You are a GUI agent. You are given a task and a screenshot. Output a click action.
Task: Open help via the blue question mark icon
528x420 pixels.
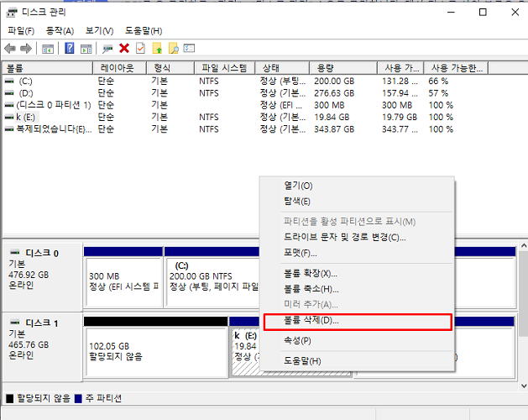point(70,48)
